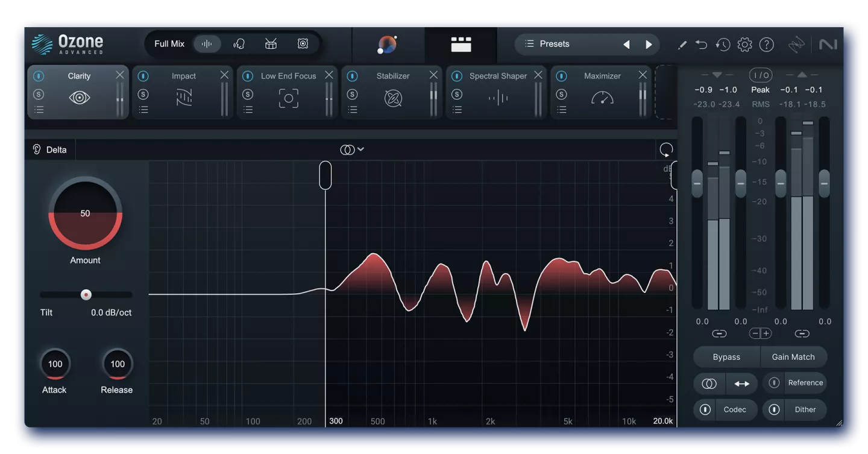Enable the Dither power toggle

775,410
